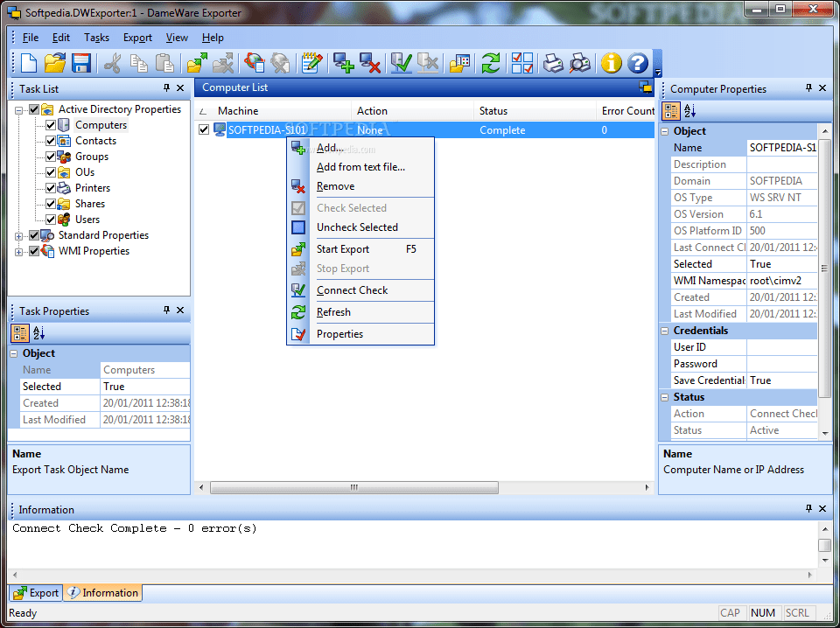The image size is (840, 628).
Task: Click the Print toolbar icon
Action: (x=553, y=63)
